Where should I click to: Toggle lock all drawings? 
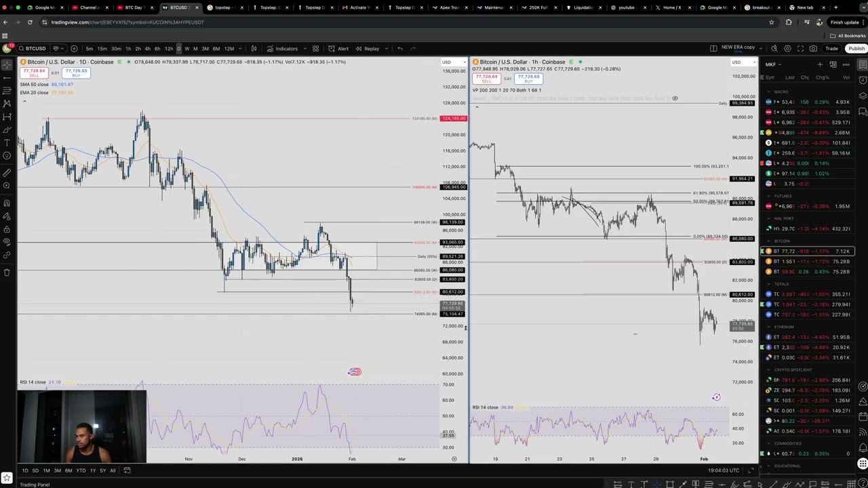pyautogui.click(x=7, y=229)
